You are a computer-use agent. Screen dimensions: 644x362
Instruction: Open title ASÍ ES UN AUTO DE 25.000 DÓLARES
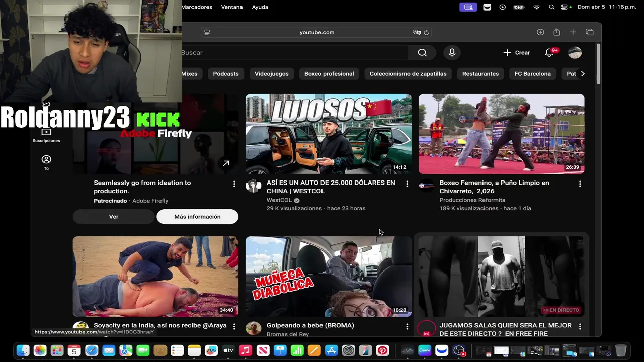point(331,187)
